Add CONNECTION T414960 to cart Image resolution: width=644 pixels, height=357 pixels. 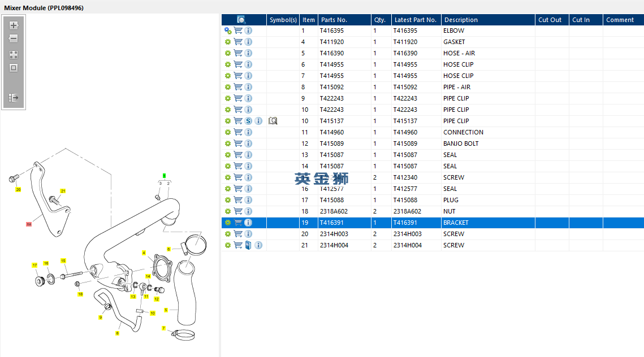(238, 132)
